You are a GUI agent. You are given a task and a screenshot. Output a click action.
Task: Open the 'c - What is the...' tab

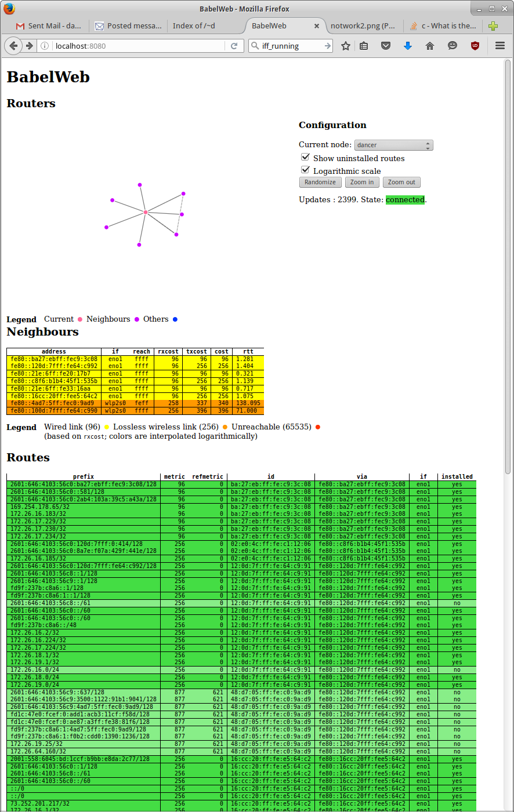pyautogui.click(x=443, y=26)
